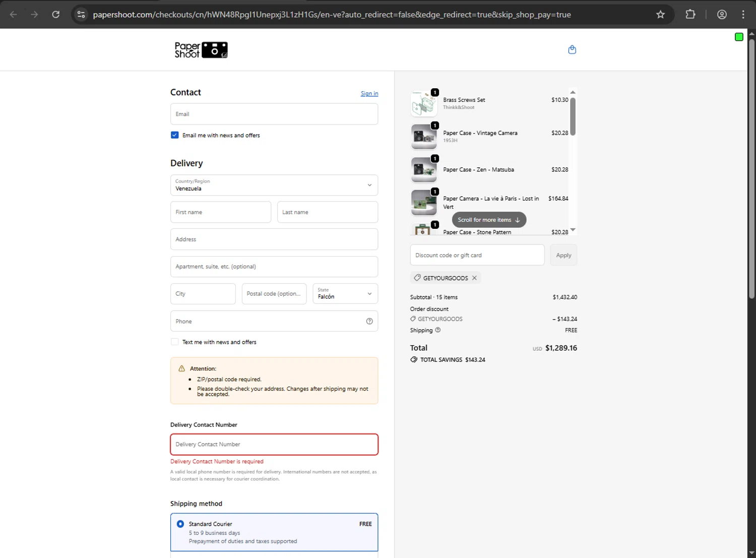Open site information icon in address bar
This screenshot has height=558, width=756.
(x=81, y=15)
